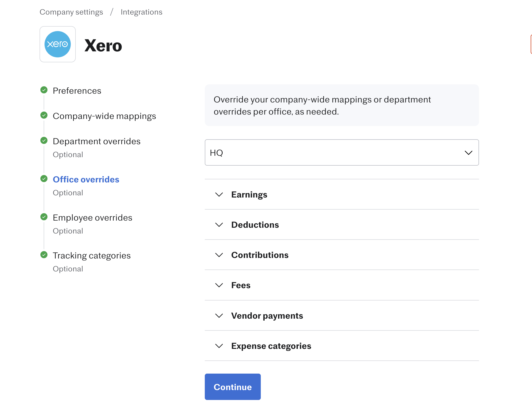This screenshot has width=532, height=417.
Task: Expand the Fees section chevron
Action: [x=219, y=285]
